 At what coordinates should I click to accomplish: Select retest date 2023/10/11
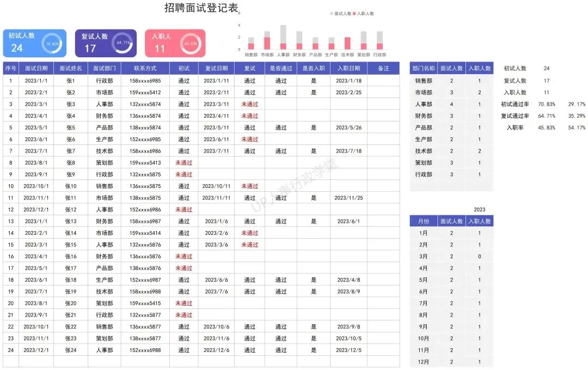point(216,186)
